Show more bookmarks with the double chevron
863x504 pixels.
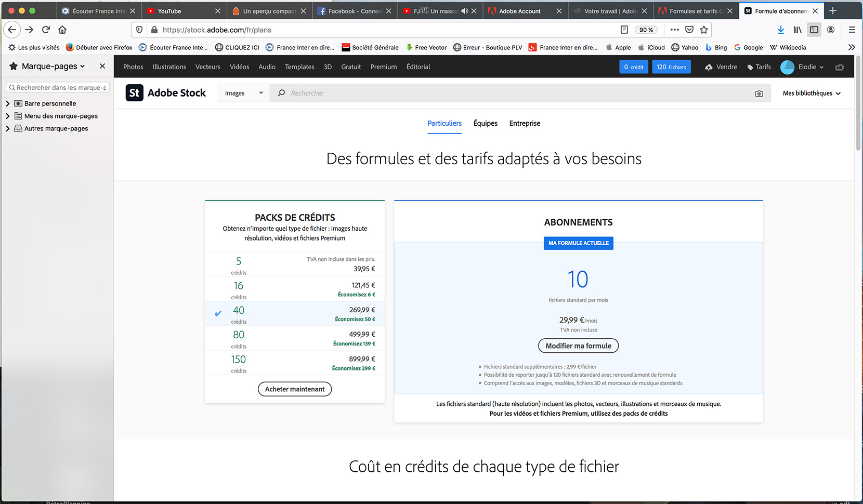point(852,47)
